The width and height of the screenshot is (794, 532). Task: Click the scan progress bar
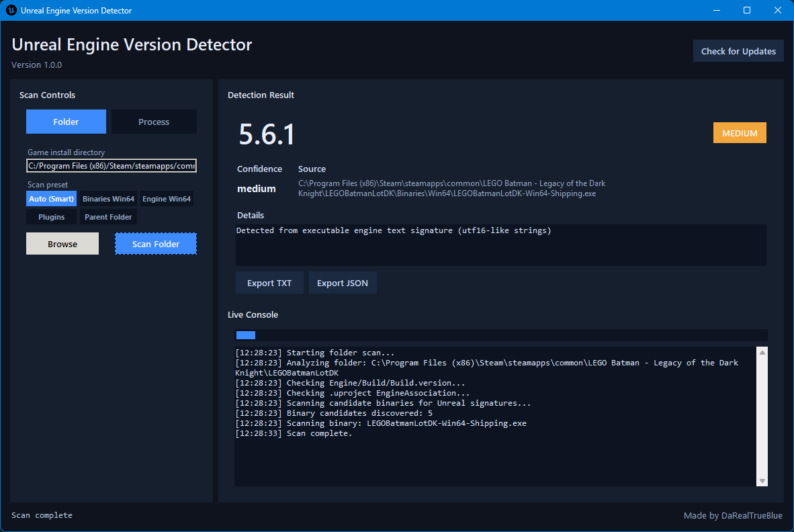501,335
